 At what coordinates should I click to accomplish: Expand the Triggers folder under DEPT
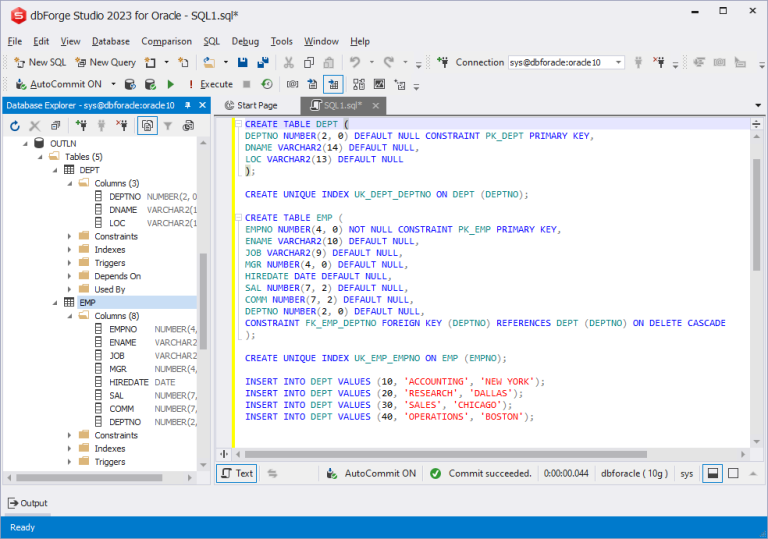[x=70, y=263]
